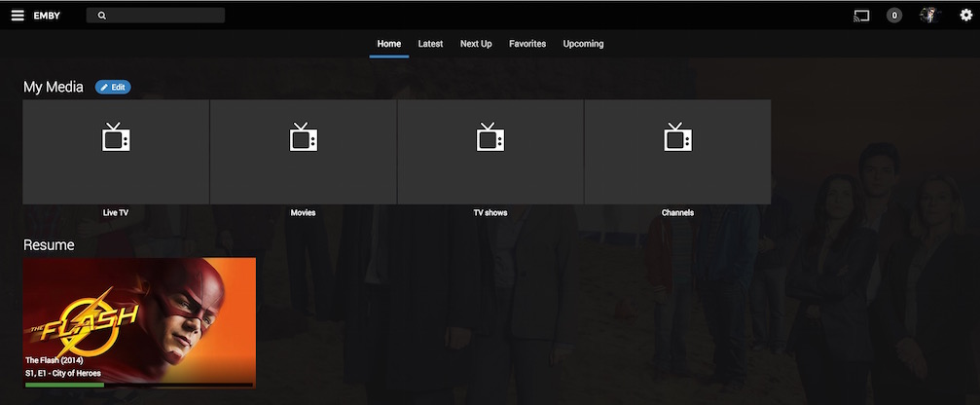Click the Live TV label
This screenshot has width=980, height=405.
tap(116, 212)
